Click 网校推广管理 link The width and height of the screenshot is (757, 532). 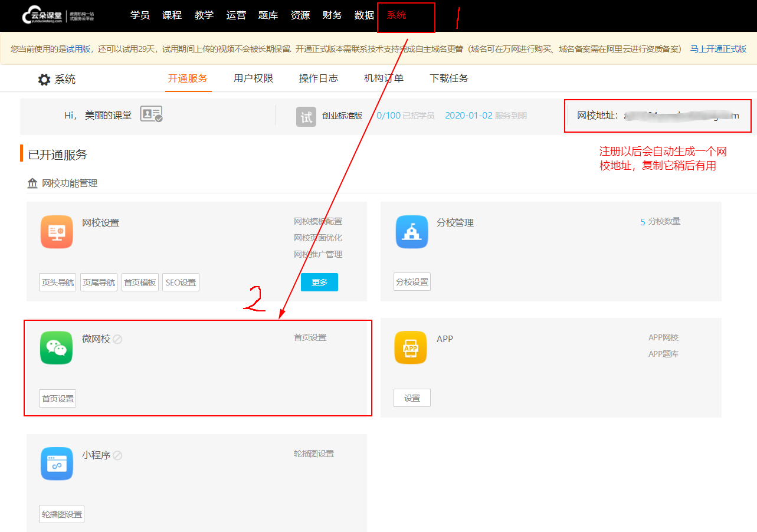(318, 255)
